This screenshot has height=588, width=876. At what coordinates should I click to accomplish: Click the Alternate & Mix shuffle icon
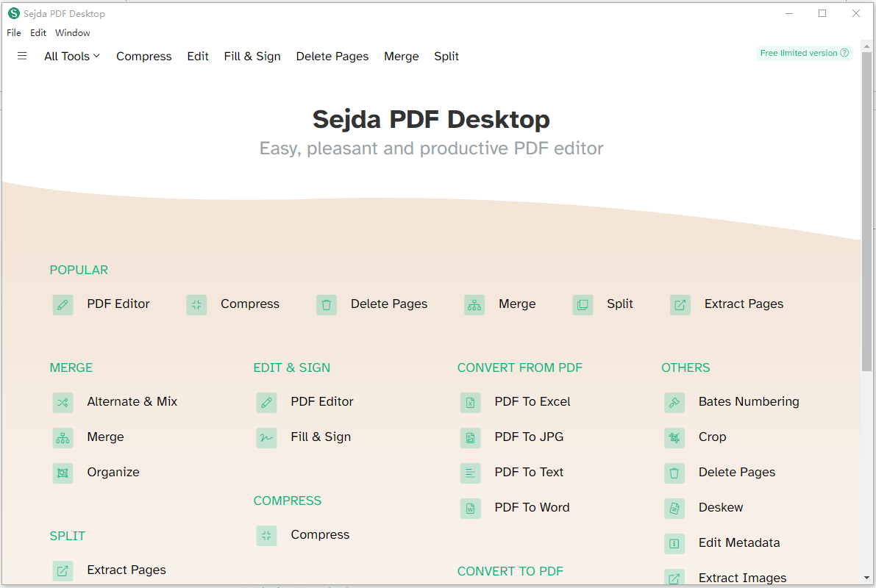(63, 403)
